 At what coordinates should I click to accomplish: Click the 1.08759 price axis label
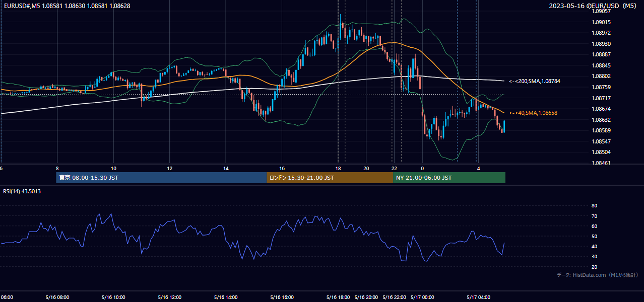[x=601, y=87]
